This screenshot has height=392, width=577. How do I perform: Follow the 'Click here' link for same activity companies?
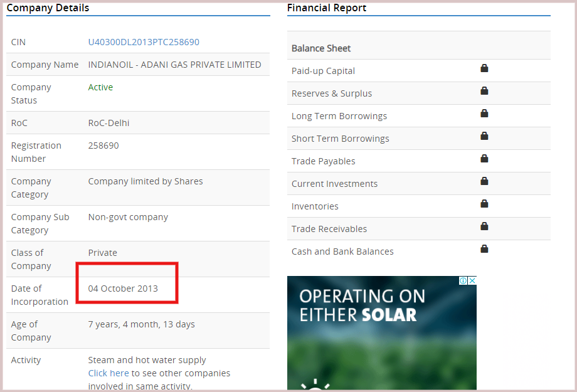[109, 373]
